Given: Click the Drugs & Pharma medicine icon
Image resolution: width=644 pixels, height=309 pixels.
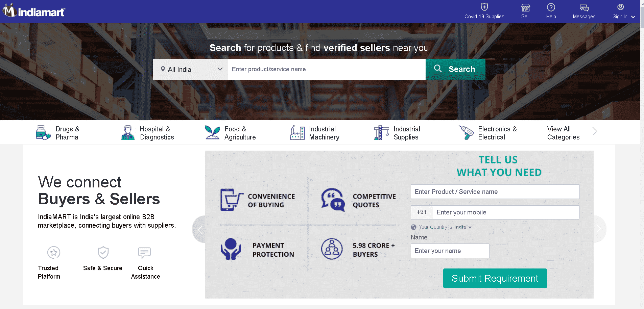Looking at the screenshot, I should click(43, 132).
